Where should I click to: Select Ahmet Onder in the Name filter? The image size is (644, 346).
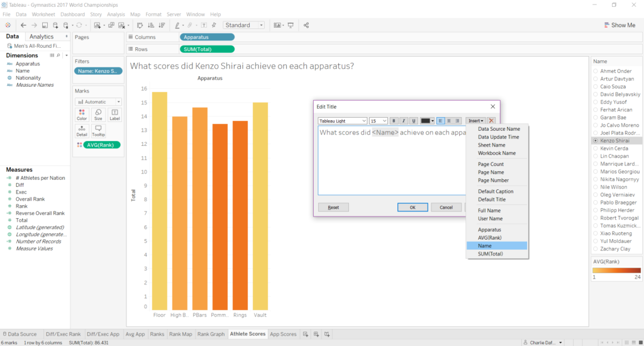click(x=596, y=71)
